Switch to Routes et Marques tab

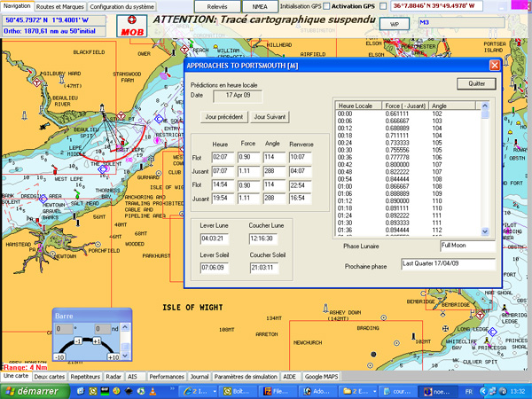60,7
